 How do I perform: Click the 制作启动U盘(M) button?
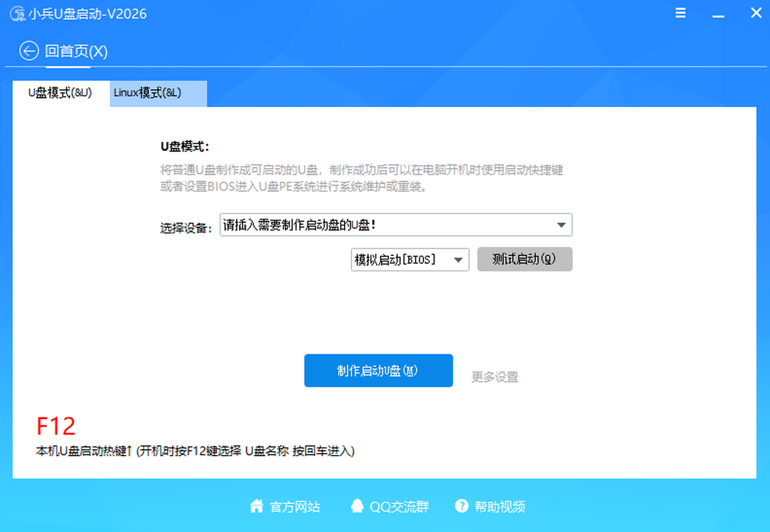(379, 370)
